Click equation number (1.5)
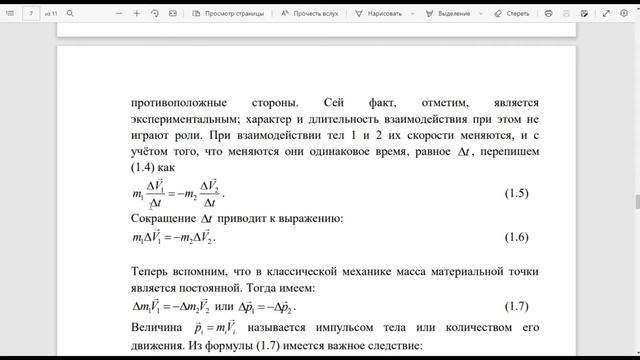This screenshot has height=360, width=640. [x=516, y=193]
